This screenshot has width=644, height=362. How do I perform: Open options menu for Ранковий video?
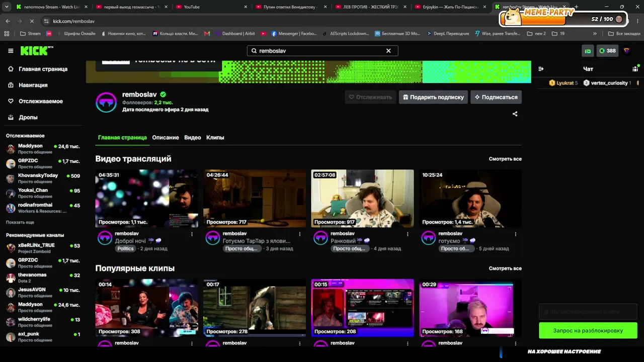pyautogui.click(x=408, y=234)
